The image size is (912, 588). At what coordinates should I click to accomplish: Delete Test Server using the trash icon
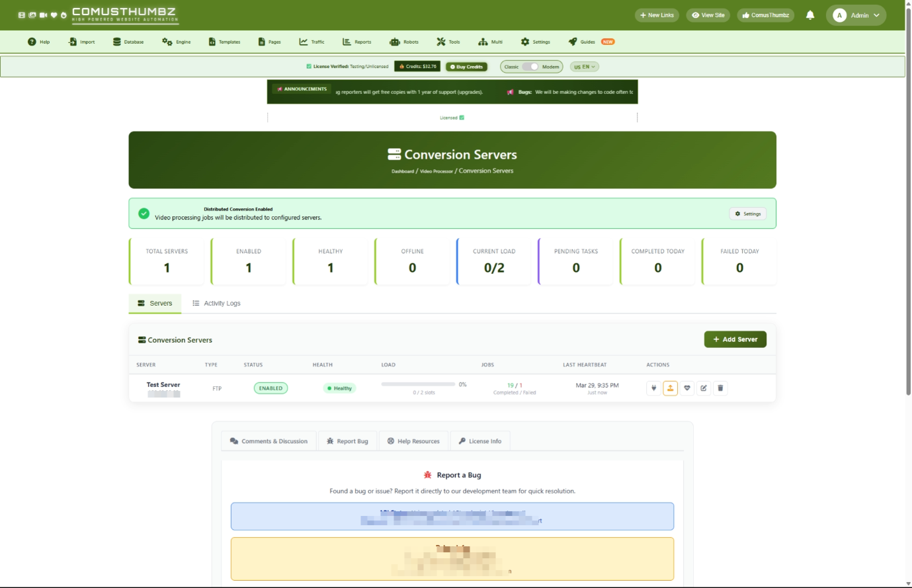pyautogui.click(x=720, y=388)
